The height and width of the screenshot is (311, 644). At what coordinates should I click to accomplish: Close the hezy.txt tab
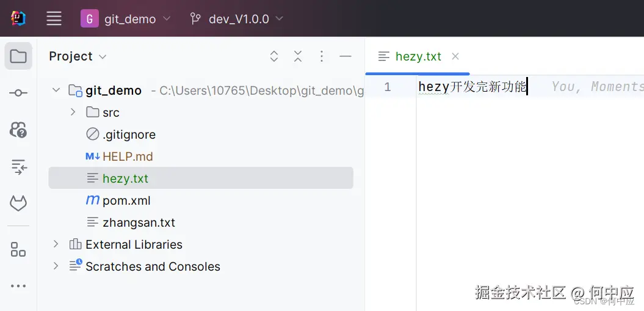pyautogui.click(x=455, y=56)
